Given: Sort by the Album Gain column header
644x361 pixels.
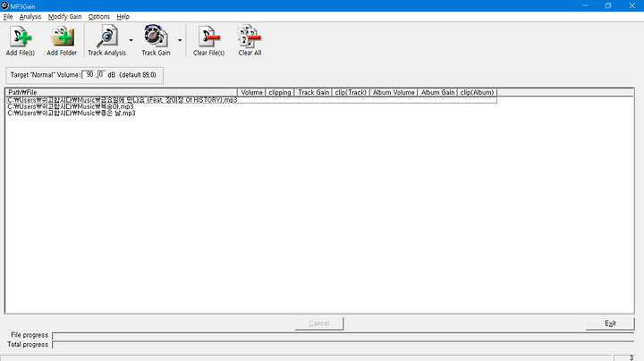Looking at the screenshot, I should (x=437, y=92).
